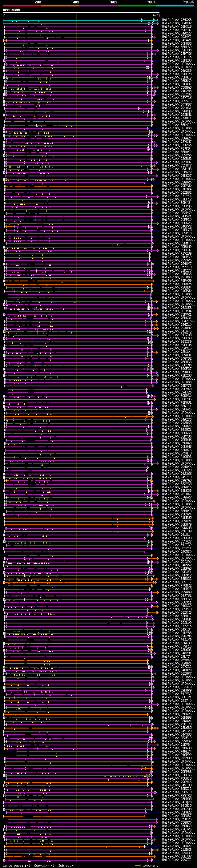Select label UniRef100_Q5VR46
Image resolution: width=197 pixels, height=868 pixels.
click(177, 660)
